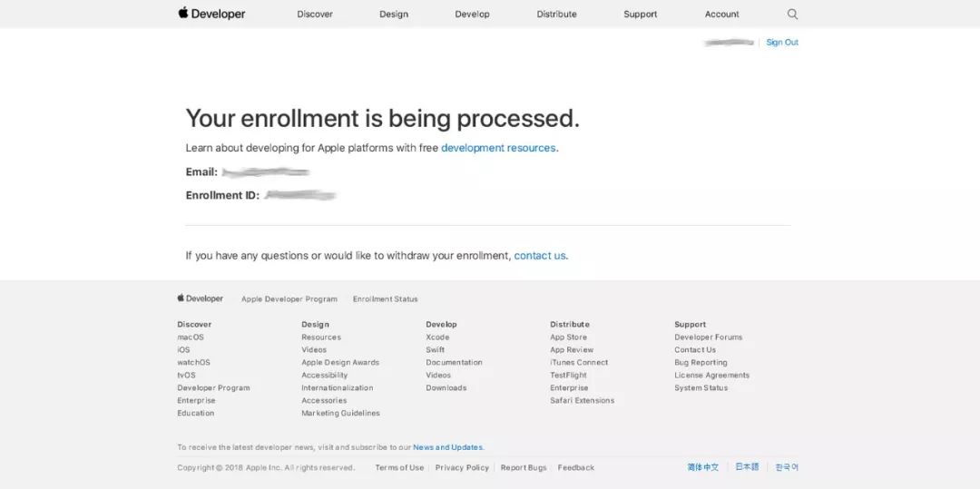
Task: Click Apple Design Awards footer link
Action: tap(340, 363)
